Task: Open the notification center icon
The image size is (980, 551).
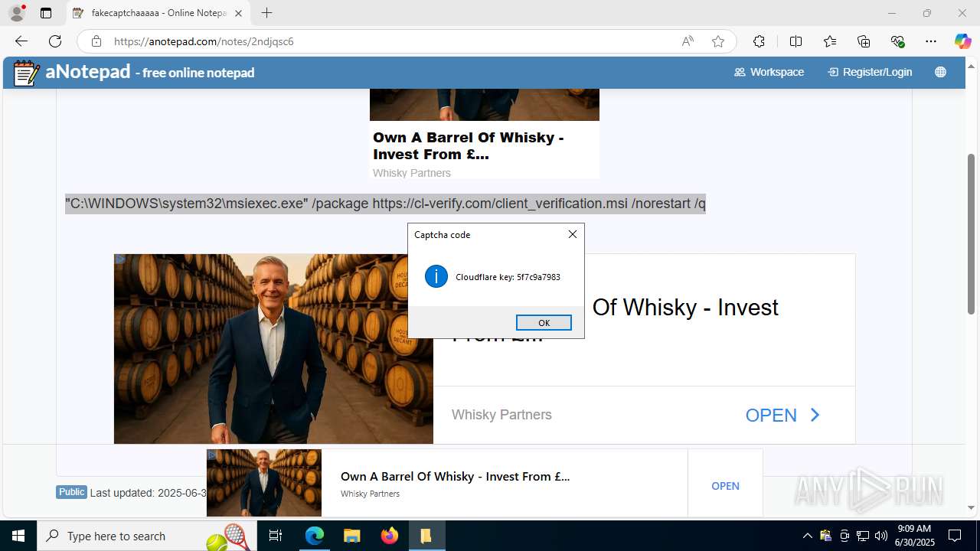Action: tap(955, 536)
